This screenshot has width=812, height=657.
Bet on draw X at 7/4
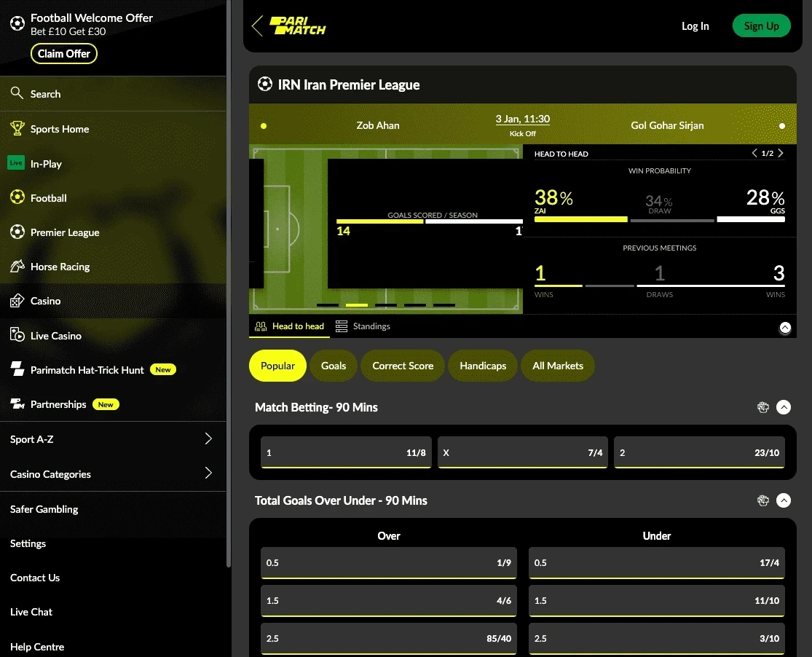click(x=522, y=452)
